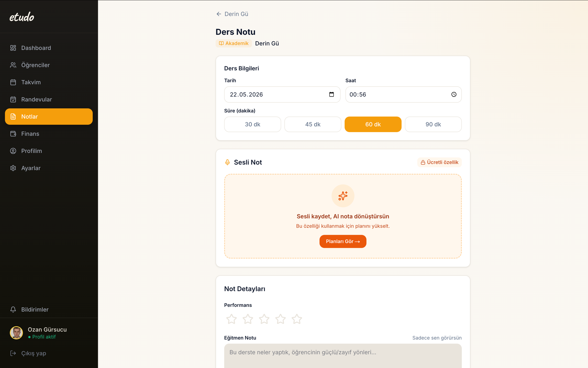Click the microphone icon beside Sesli Not

pyautogui.click(x=227, y=162)
